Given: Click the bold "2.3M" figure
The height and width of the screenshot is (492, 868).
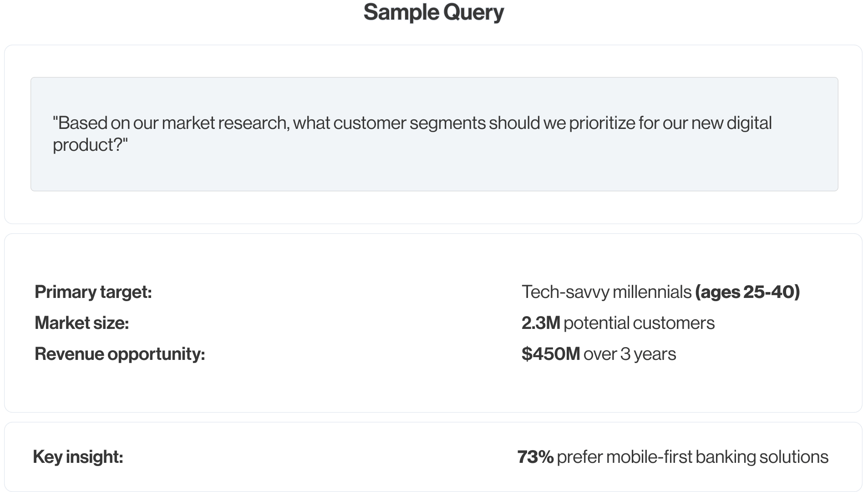Looking at the screenshot, I should [x=540, y=323].
